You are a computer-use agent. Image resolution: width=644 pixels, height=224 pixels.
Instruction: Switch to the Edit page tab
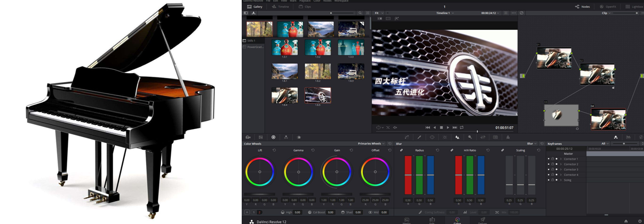pyautogui.click(x=432, y=220)
